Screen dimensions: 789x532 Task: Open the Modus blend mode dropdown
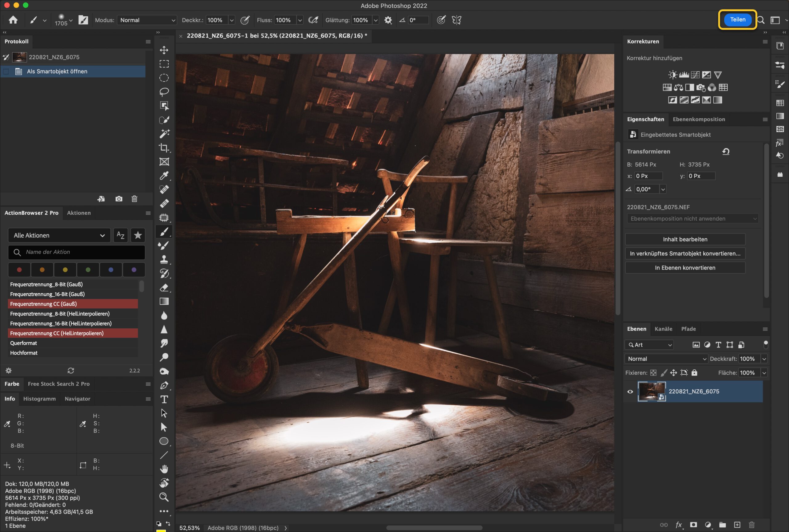(147, 20)
